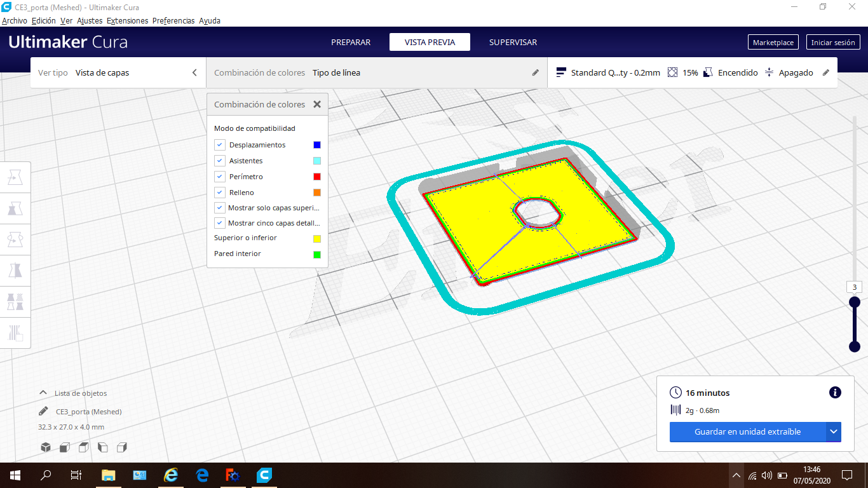The height and width of the screenshot is (488, 868).
Task: Launch Internet Explorer from the taskbar
Action: click(171, 475)
